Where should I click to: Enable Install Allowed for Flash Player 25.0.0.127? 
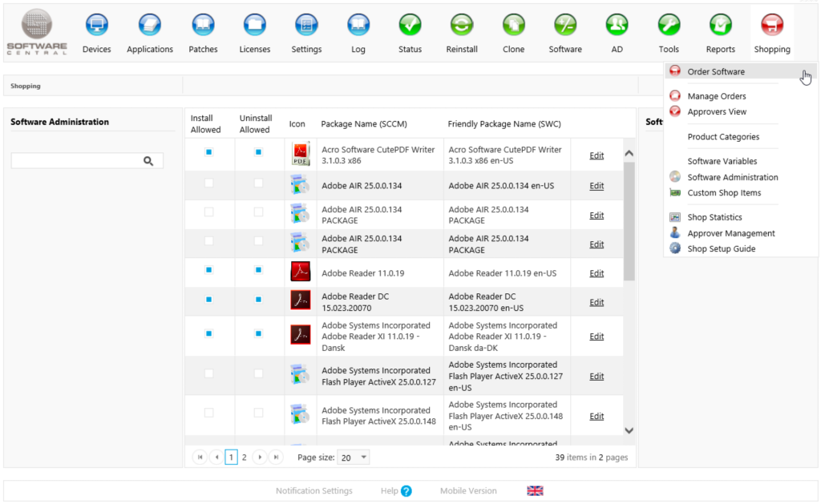click(x=209, y=373)
